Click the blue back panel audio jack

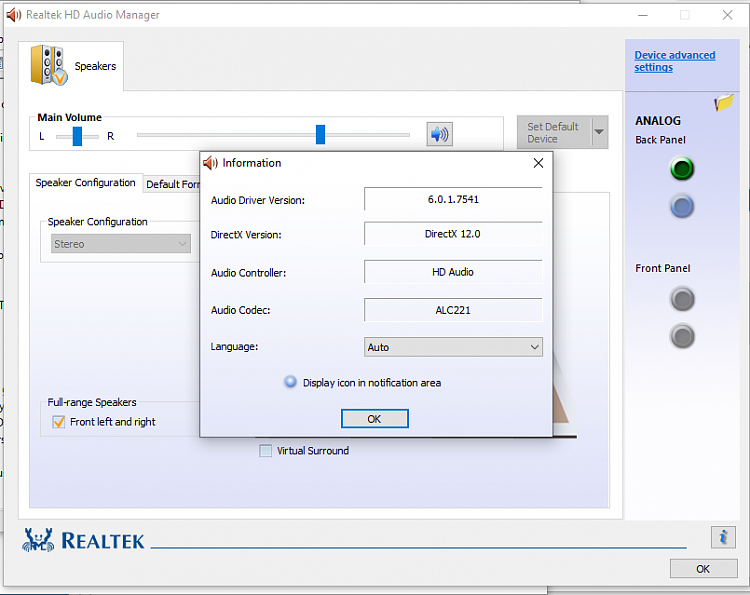(x=682, y=207)
